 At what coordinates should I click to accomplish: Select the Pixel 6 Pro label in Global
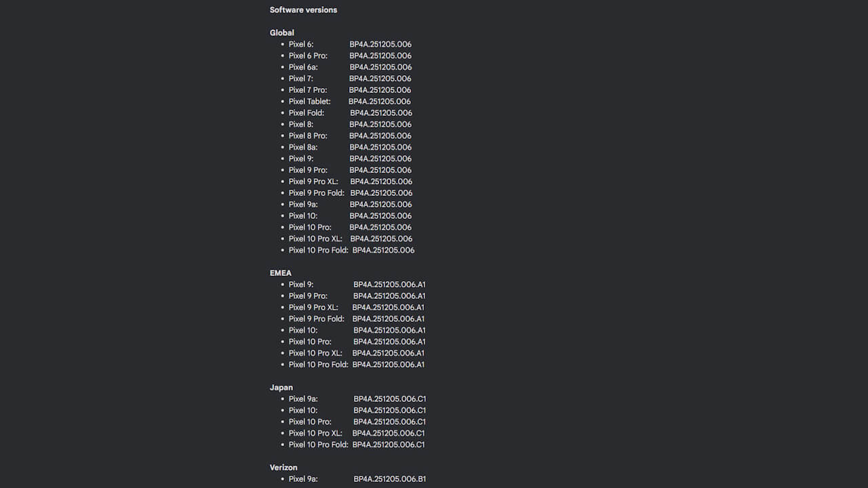(x=308, y=56)
